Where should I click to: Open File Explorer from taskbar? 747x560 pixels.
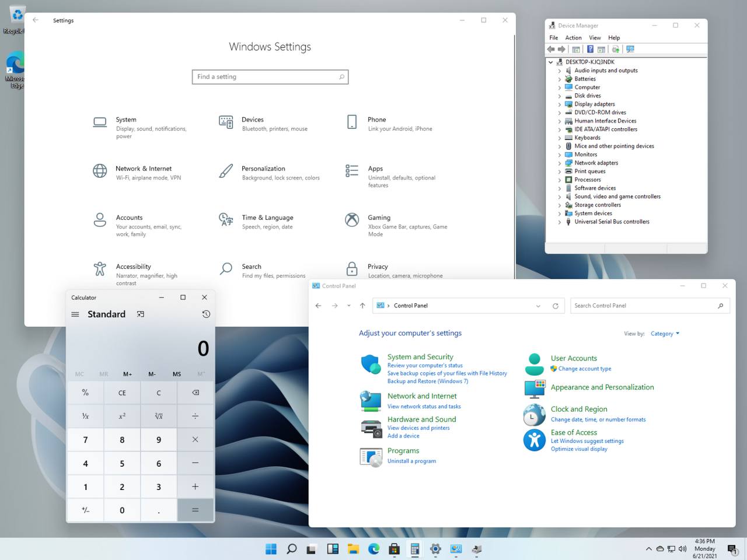353,549
